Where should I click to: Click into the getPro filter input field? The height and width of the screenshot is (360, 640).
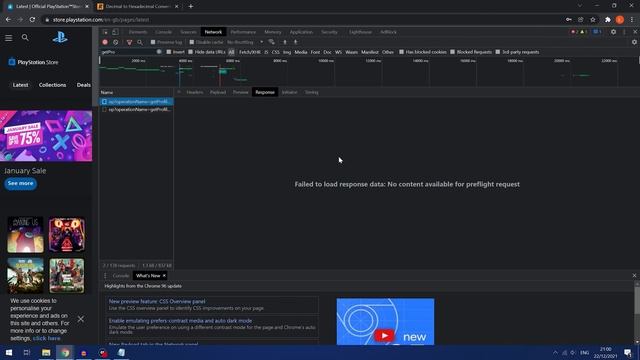coord(128,52)
